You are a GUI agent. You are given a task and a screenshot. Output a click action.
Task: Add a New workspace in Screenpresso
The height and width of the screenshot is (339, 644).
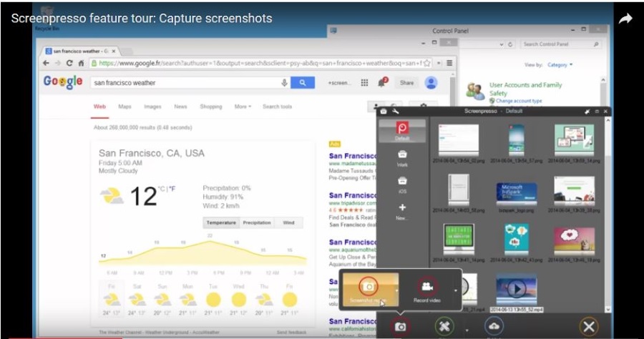(402, 212)
